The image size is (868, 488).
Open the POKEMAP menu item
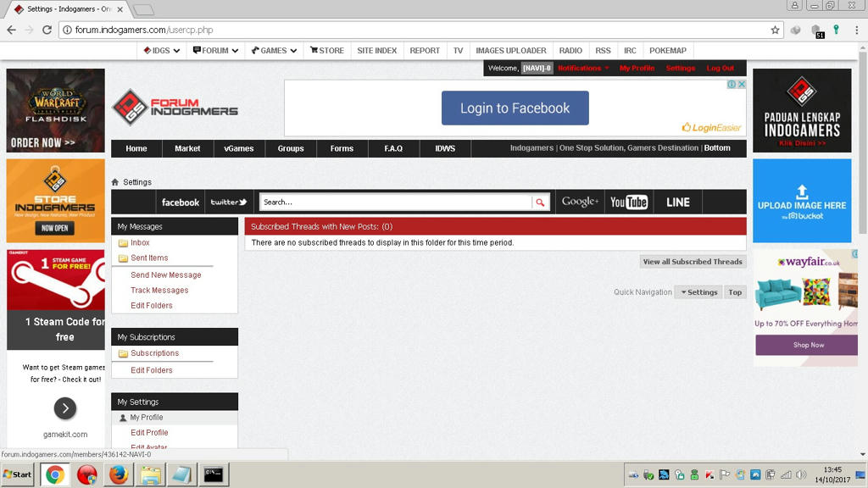pos(668,50)
